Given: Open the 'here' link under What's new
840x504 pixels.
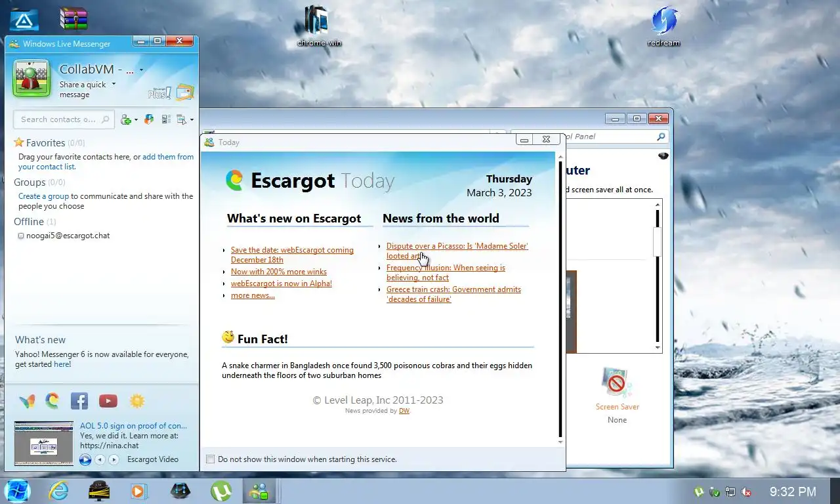Looking at the screenshot, I should pos(62,364).
